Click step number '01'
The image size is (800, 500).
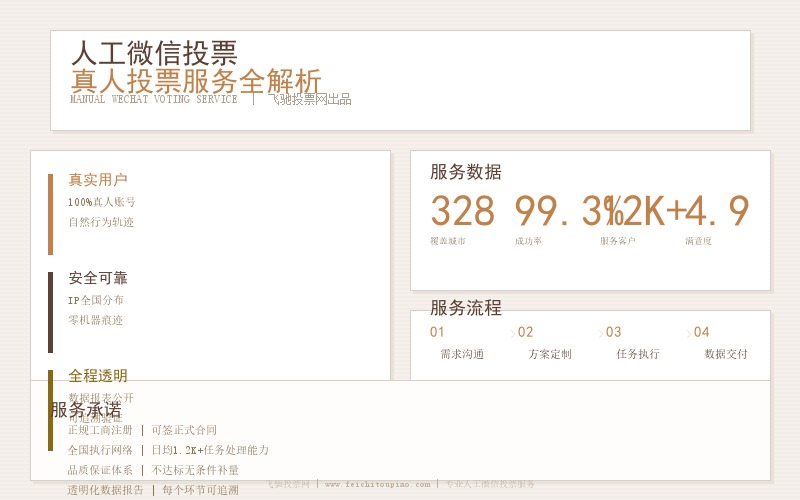[x=437, y=332]
